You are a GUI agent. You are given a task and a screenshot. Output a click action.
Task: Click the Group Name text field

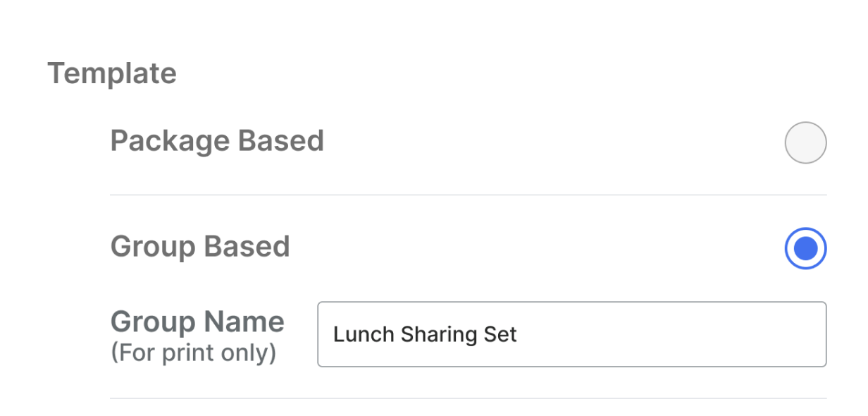click(571, 334)
